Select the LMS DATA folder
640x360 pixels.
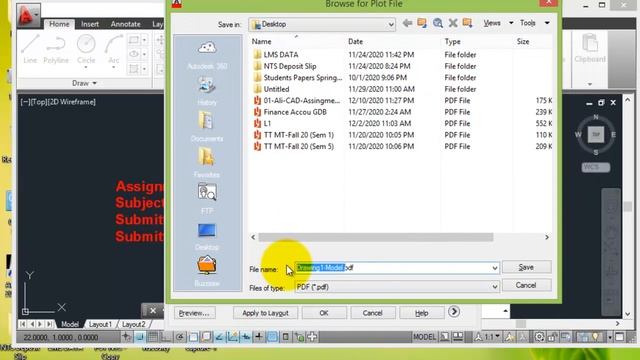click(281, 54)
